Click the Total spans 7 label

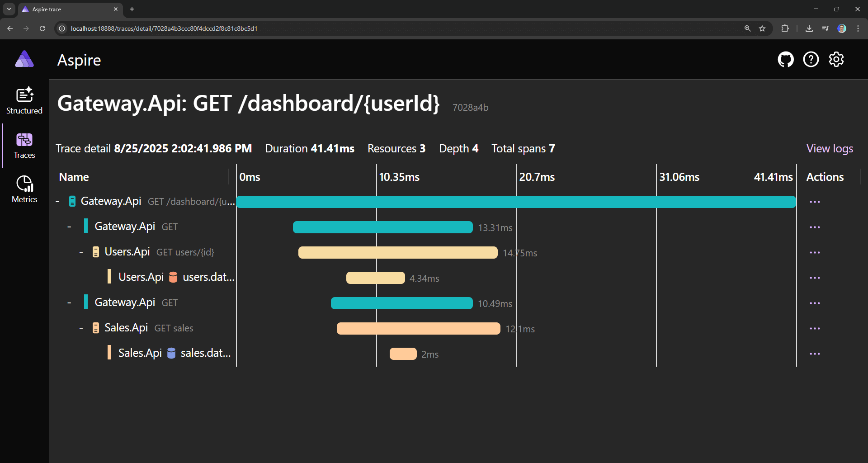click(523, 149)
